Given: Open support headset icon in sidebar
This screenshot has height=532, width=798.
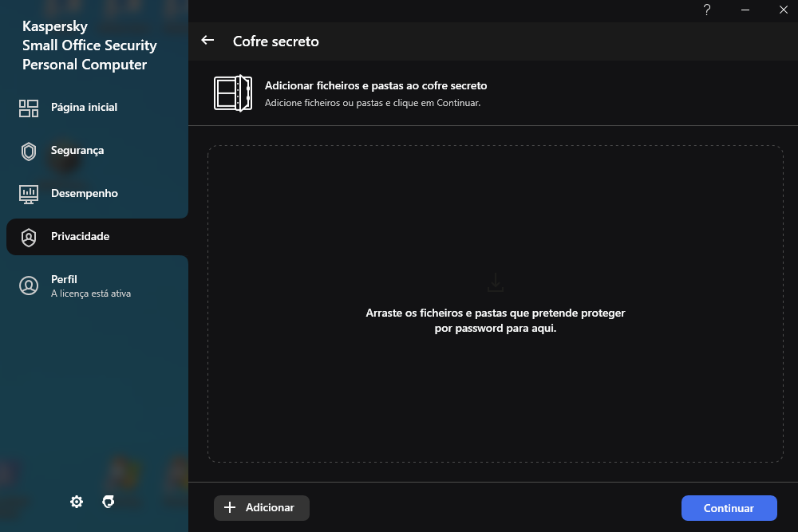Looking at the screenshot, I should [x=108, y=502].
